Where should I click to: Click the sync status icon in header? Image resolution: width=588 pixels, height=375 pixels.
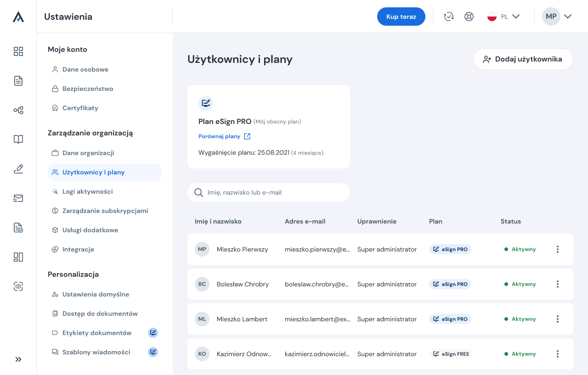click(448, 17)
